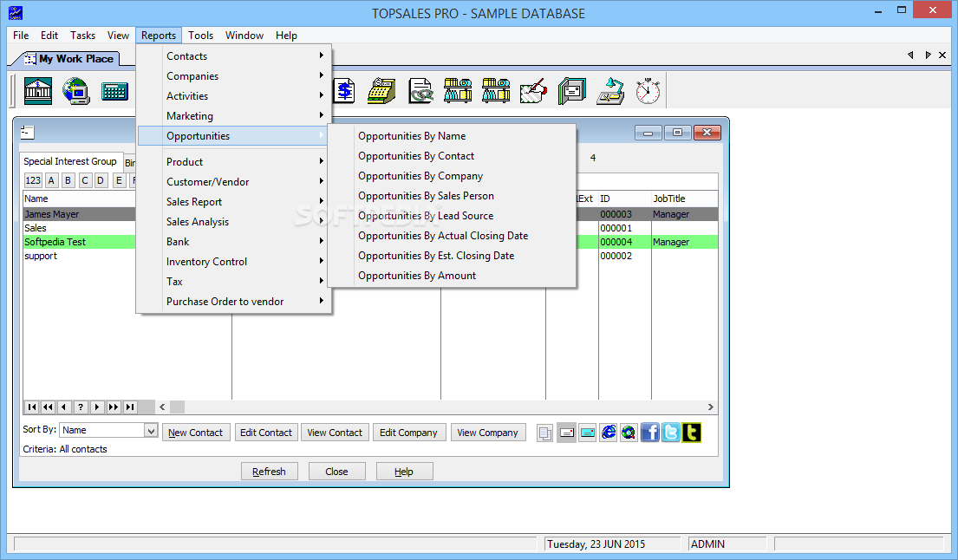Click the cyan envelope mail icon
The width and height of the screenshot is (958, 560).
587,433
